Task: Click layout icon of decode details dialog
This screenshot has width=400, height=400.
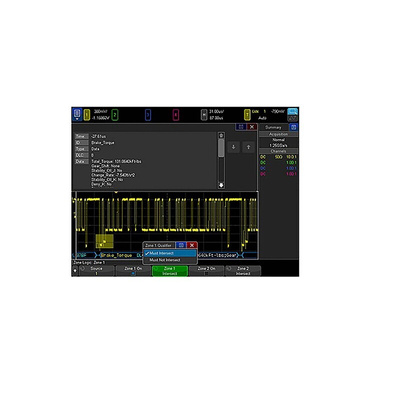Action: pyautogui.click(x=241, y=127)
